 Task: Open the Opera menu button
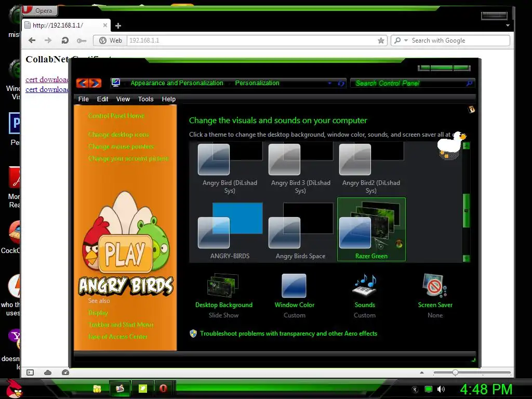coord(39,10)
